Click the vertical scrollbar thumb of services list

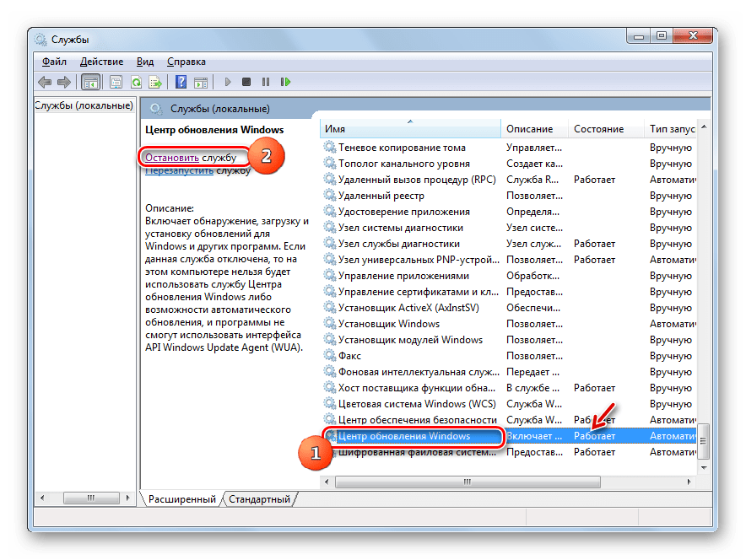704,441
